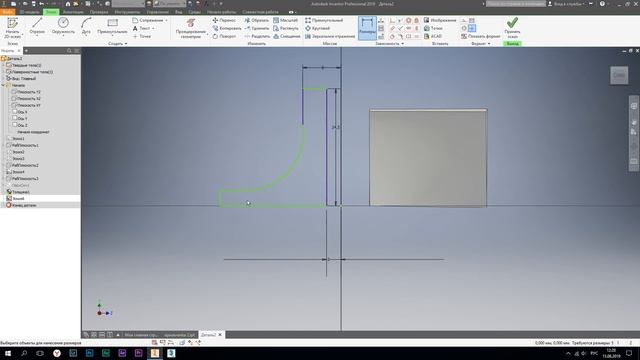Click Проецирование геометрии tool
Image resolution: width=640 pixels, height=360 pixels.
(191, 28)
